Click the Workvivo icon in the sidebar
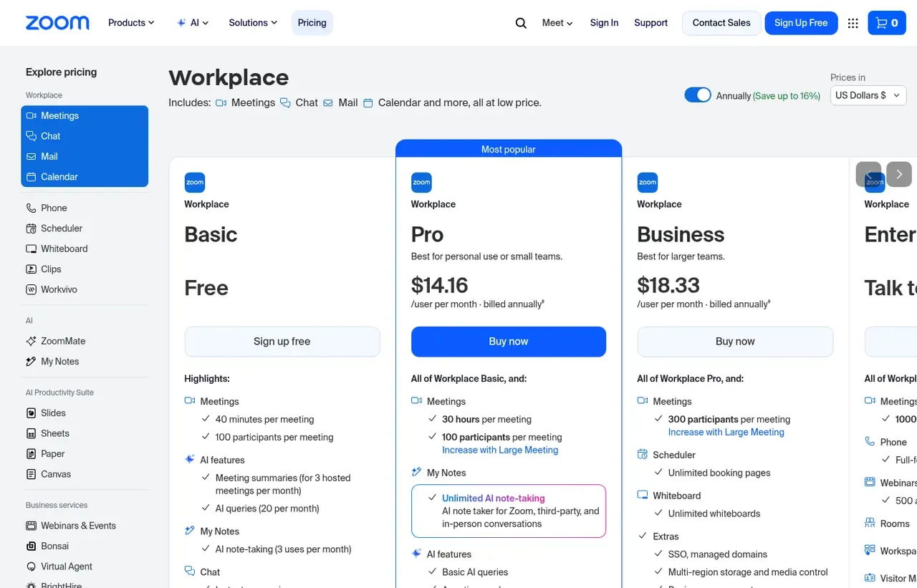This screenshot has height=588, width=917. [x=31, y=289]
